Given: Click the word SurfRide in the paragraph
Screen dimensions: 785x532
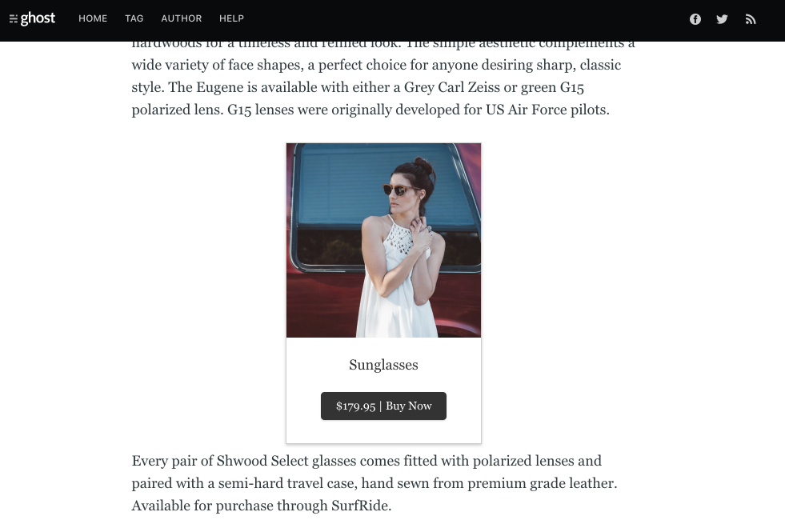Looking at the screenshot, I should tap(359, 506).
